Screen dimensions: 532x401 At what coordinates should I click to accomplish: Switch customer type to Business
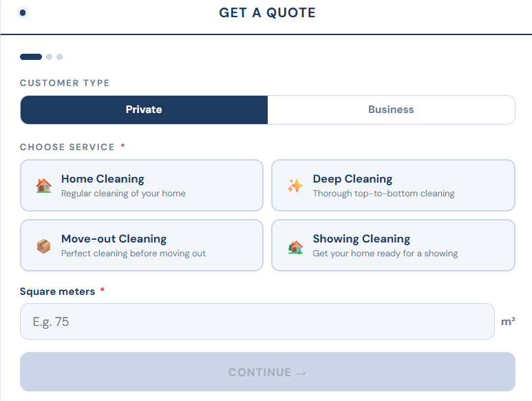[x=391, y=110]
